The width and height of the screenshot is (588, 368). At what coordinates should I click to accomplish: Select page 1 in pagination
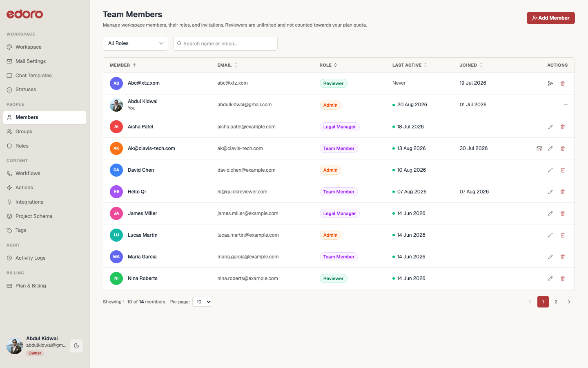click(x=543, y=302)
